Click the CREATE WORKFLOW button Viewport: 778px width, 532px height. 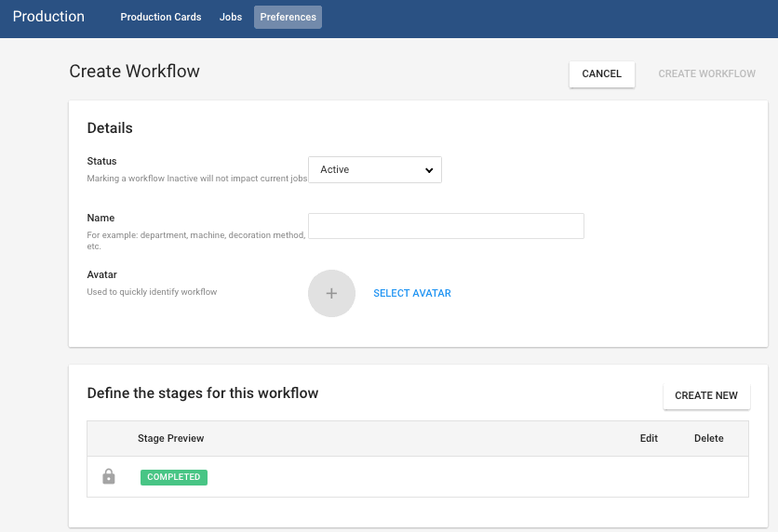coord(706,73)
